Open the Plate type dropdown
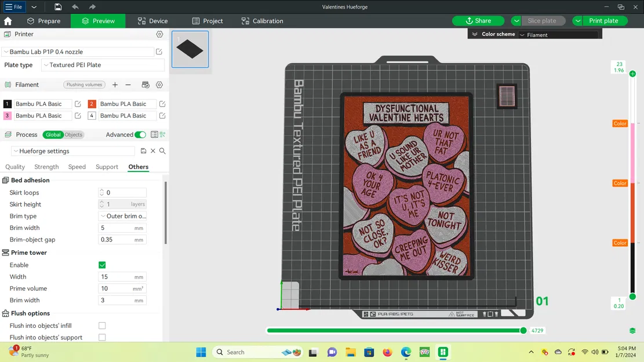This screenshot has height=362, width=644. pos(103,65)
